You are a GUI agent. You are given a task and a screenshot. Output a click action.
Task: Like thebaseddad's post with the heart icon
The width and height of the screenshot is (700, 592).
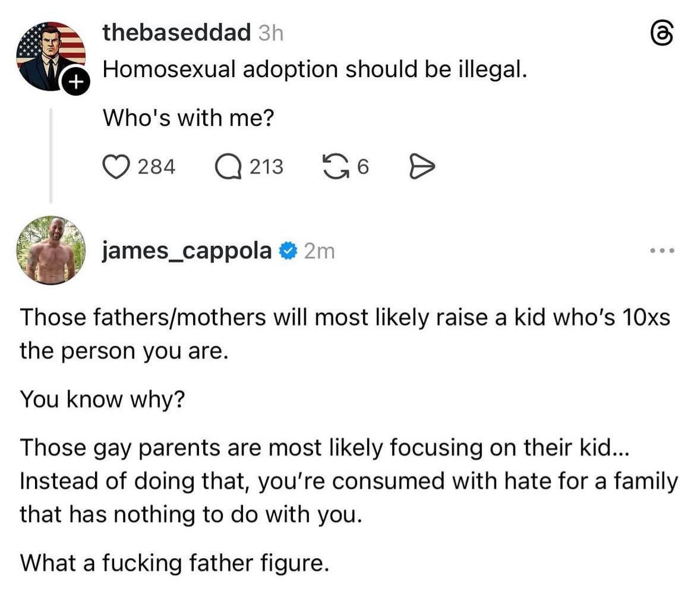116,167
